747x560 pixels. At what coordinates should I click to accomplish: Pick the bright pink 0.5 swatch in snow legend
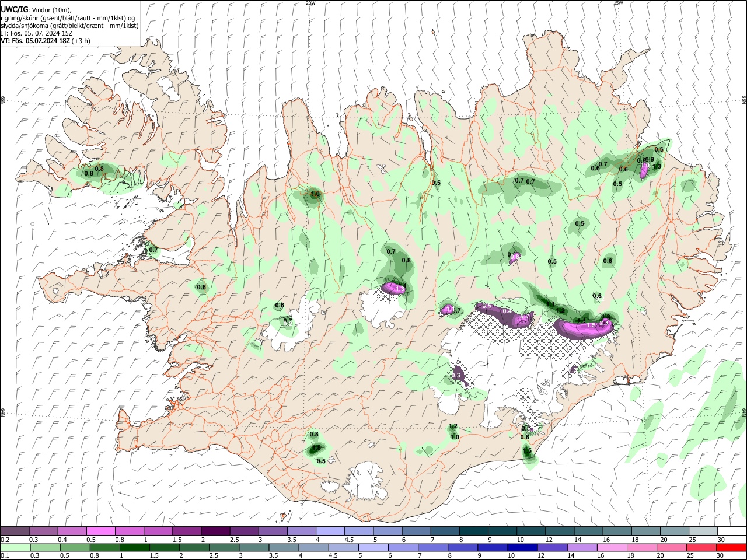(x=100, y=531)
